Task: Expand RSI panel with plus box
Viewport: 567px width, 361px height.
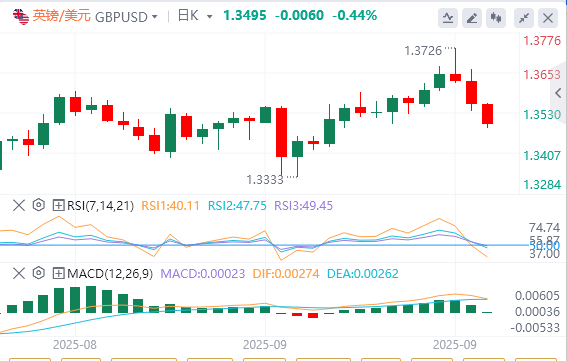Action: pos(58,205)
